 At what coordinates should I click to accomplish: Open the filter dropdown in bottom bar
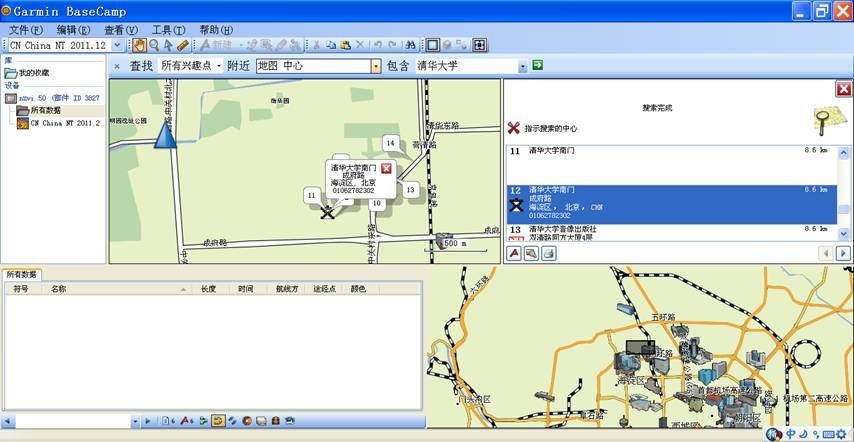tap(135, 421)
